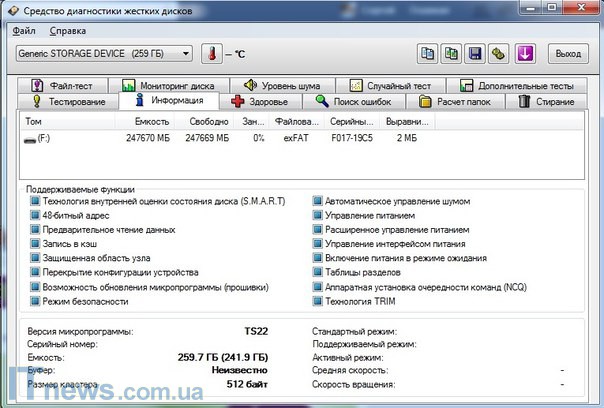Viewport: 604px width, 408px height.
Task: Toggle the S.M.A.R.T technology checkbox
Action: click(x=36, y=201)
